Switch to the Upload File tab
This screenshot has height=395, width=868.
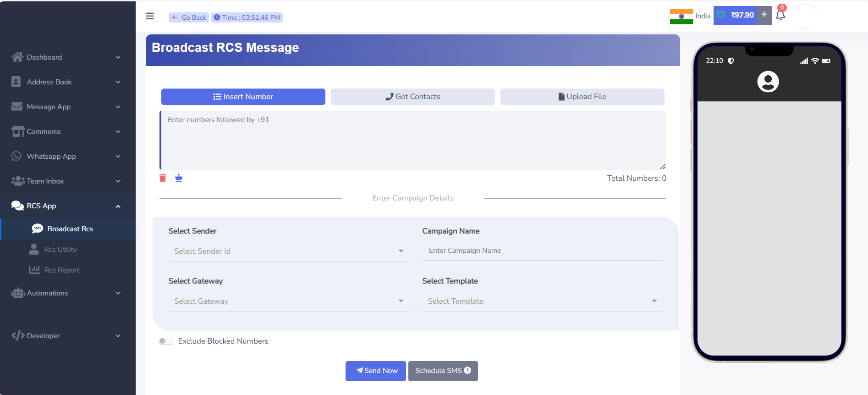582,97
